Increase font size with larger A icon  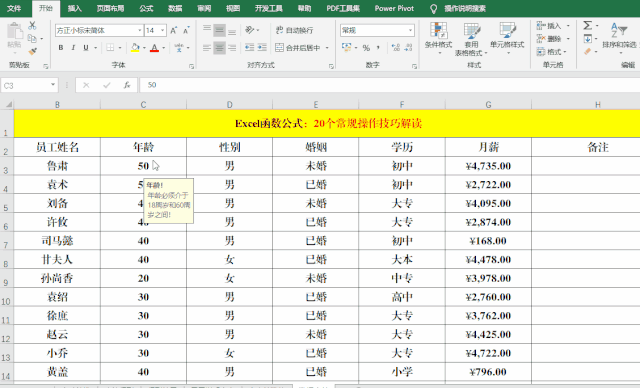[173, 30]
